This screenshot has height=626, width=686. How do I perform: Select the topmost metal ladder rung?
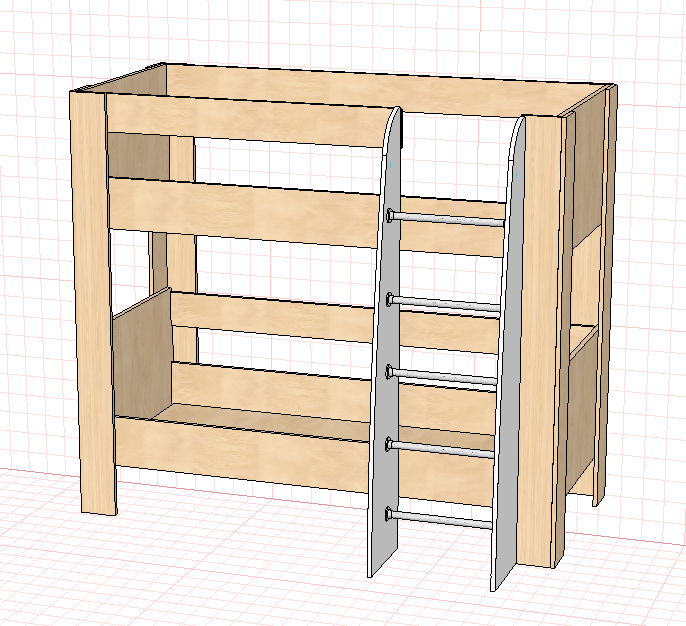click(x=446, y=219)
